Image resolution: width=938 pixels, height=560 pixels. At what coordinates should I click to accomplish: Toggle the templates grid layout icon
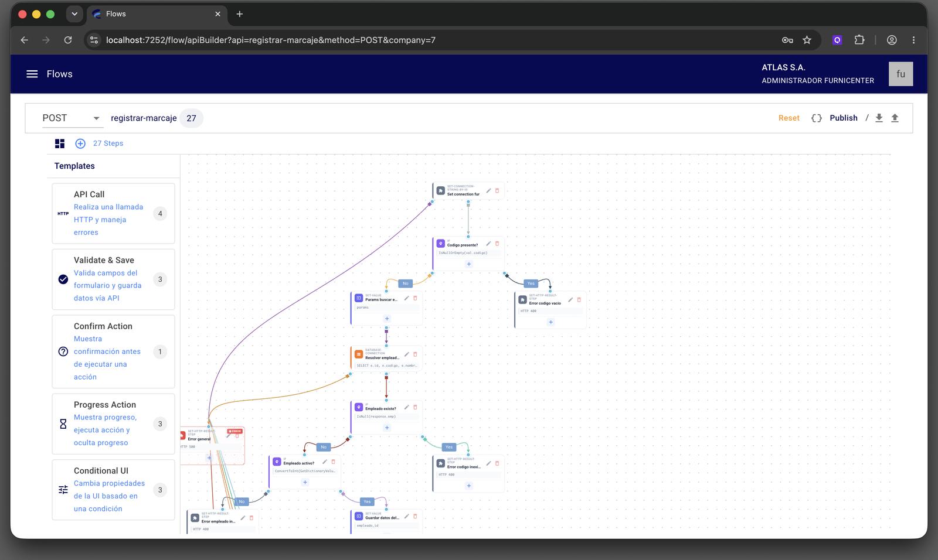click(60, 144)
